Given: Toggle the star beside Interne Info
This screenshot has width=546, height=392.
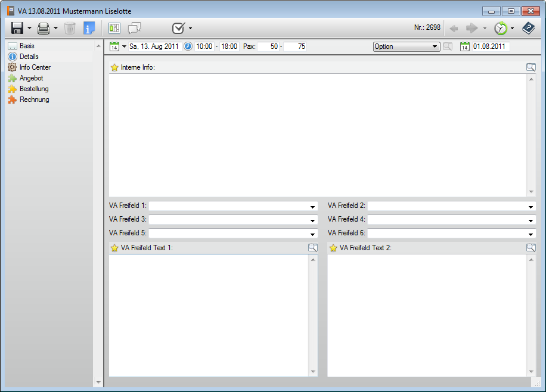Looking at the screenshot, I should (x=114, y=67).
